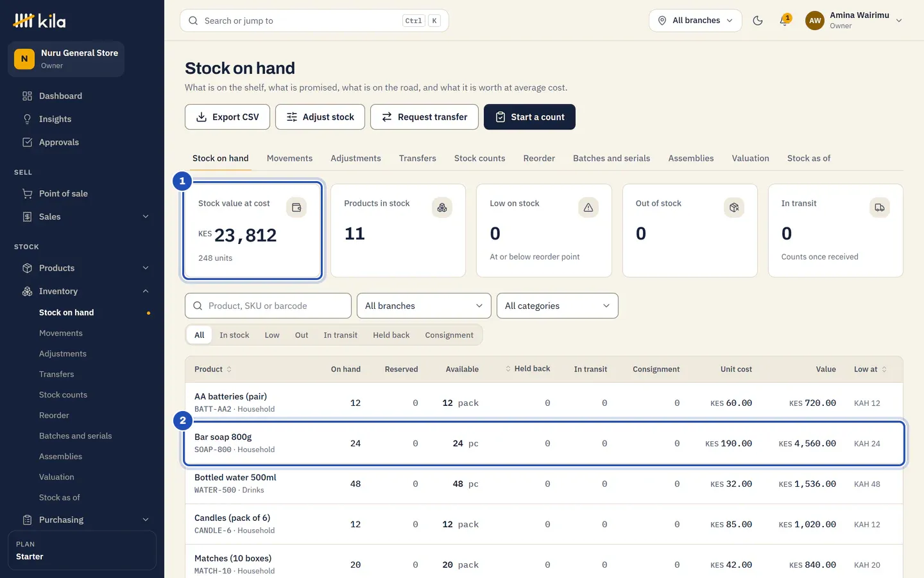Switch to Valuation tab

pos(750,159)
